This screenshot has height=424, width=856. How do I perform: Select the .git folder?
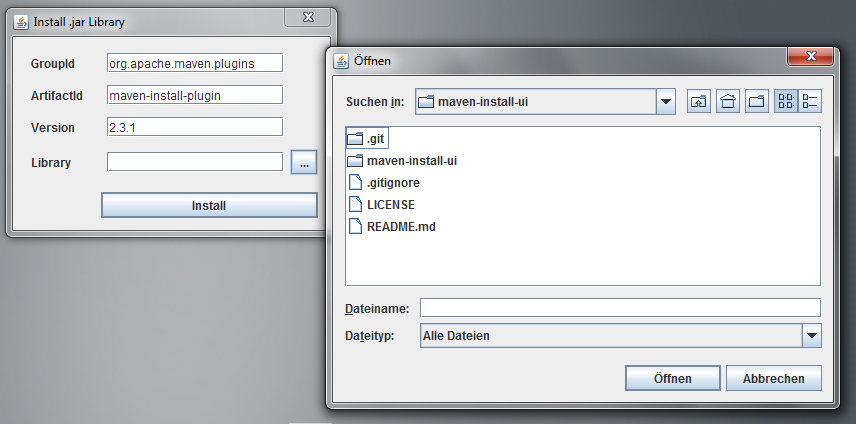pos(367,139)
